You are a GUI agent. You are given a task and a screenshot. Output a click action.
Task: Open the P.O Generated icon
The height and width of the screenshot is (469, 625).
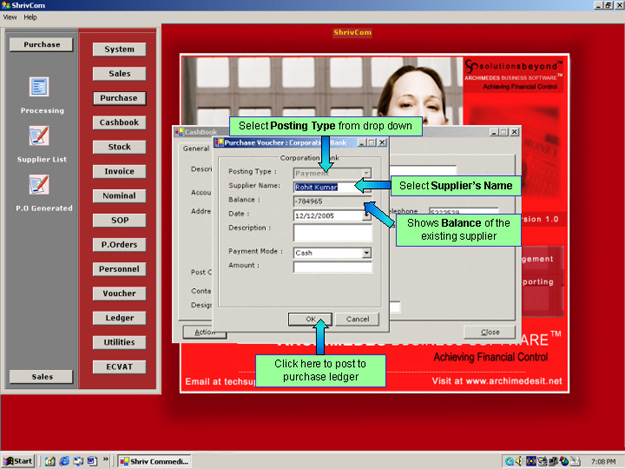tap(39, 184)
